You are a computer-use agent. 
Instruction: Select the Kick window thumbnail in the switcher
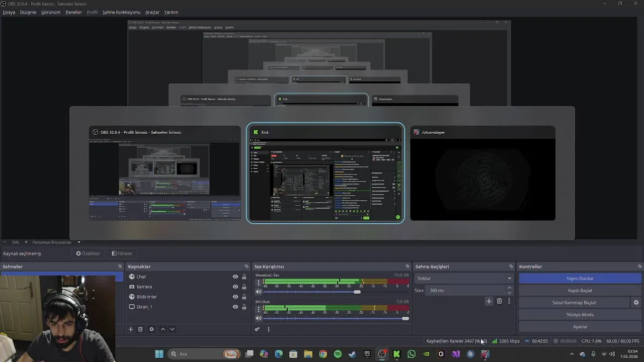(x=325, y=173)
